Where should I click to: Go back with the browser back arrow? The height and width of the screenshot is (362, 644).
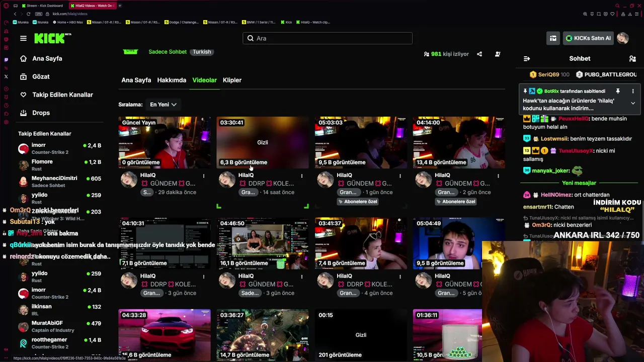(x=15, y=14)
